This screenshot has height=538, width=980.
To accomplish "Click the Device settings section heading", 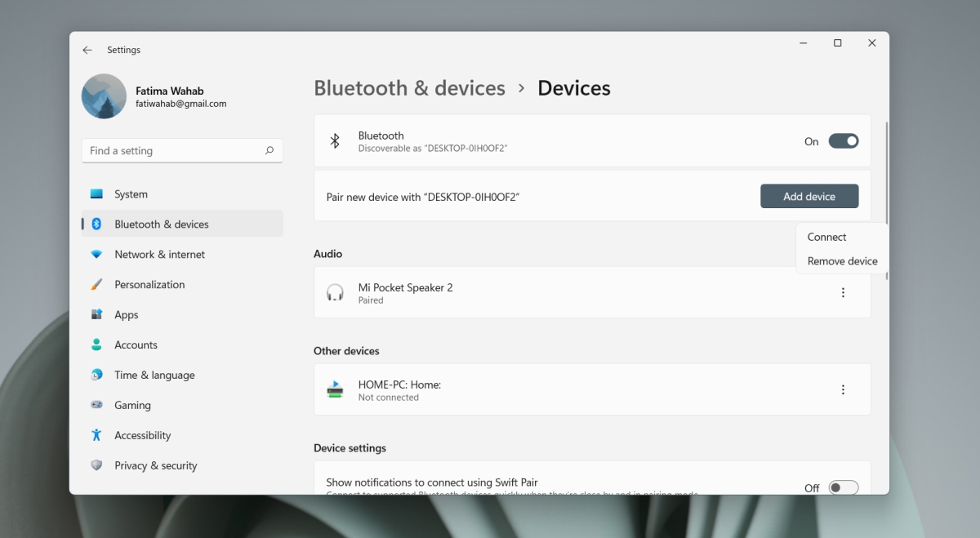I will pyautogui.click(x=350, y=448).
